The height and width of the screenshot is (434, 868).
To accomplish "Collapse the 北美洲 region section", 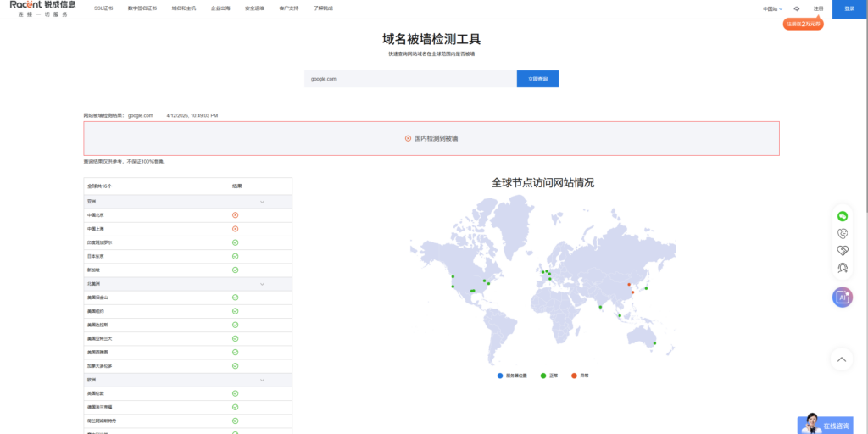I will tap(262, 284).
